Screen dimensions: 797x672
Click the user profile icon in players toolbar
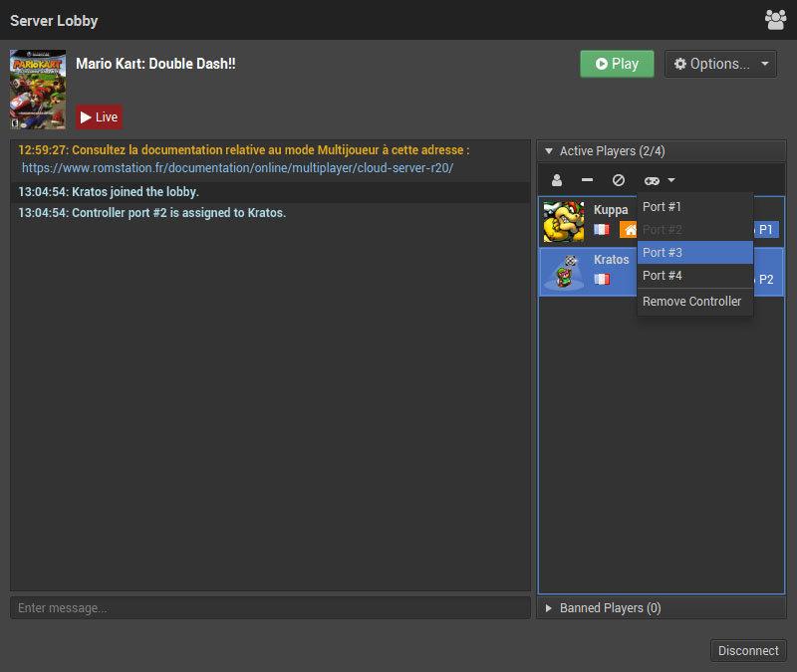coord(557,180)
